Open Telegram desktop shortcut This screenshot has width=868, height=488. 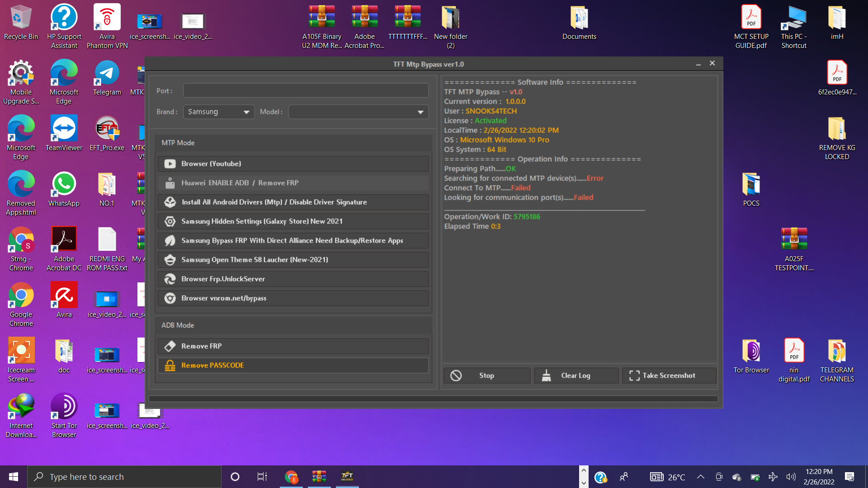(107, 78)
